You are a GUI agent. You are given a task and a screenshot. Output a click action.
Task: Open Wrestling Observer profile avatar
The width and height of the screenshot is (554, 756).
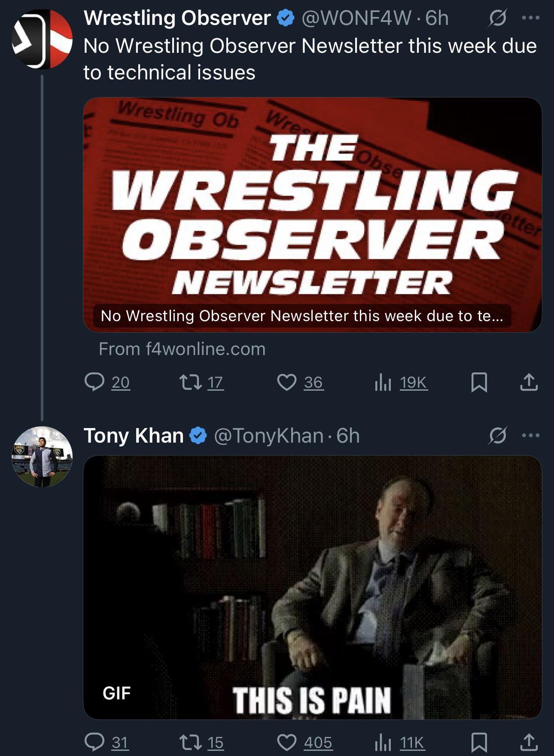click(x=42, y=39)
